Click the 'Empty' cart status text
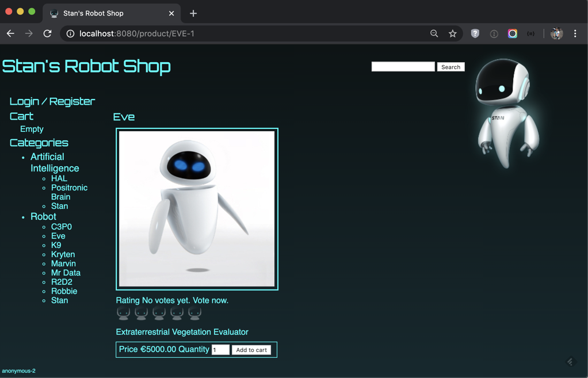This screenshot has width=588, height=378. (x=32, y=129)
